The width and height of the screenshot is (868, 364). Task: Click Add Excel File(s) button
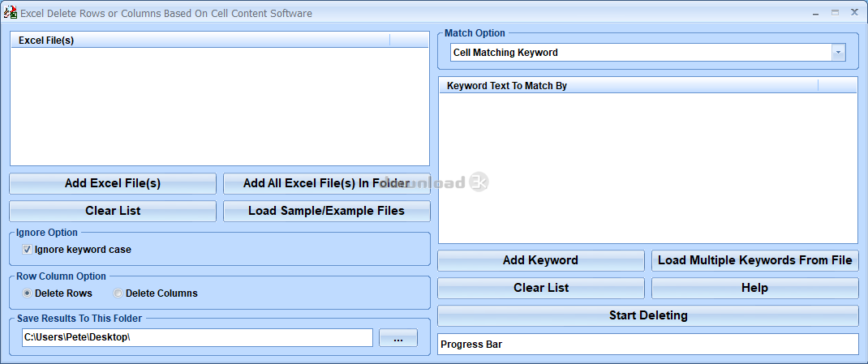[113, 184]
